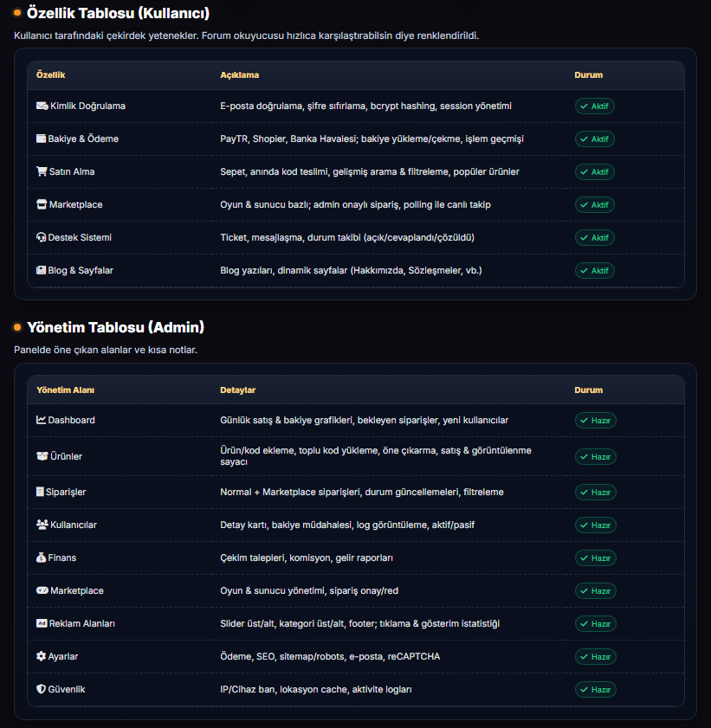Select the gamepad icon in the admin Marketplace row

[42, 590]
